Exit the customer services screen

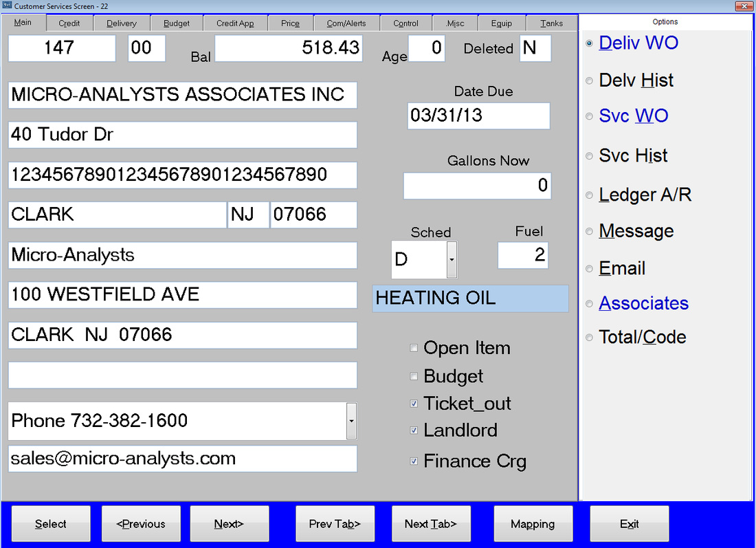click(x=629, y=524)
